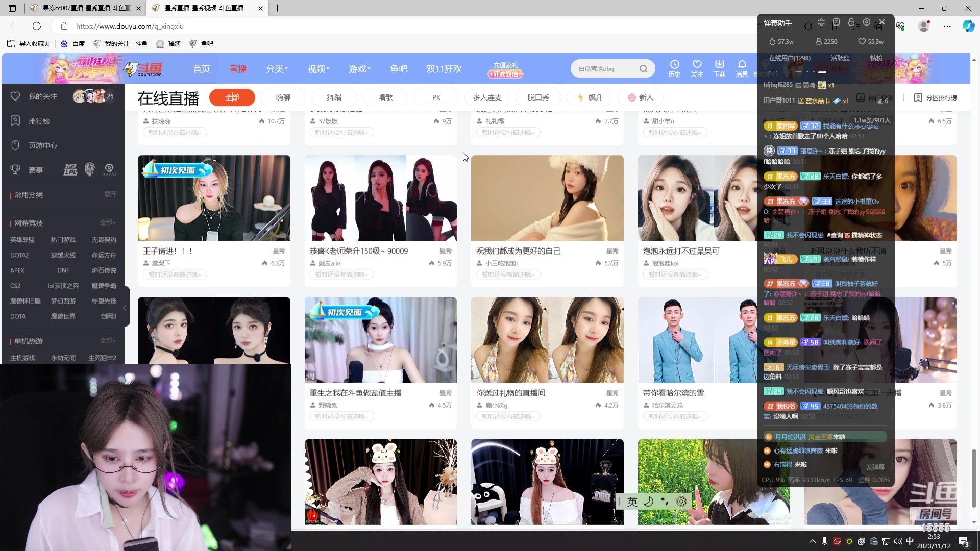Open 鱼吧 in top navigation

[399, 69]
